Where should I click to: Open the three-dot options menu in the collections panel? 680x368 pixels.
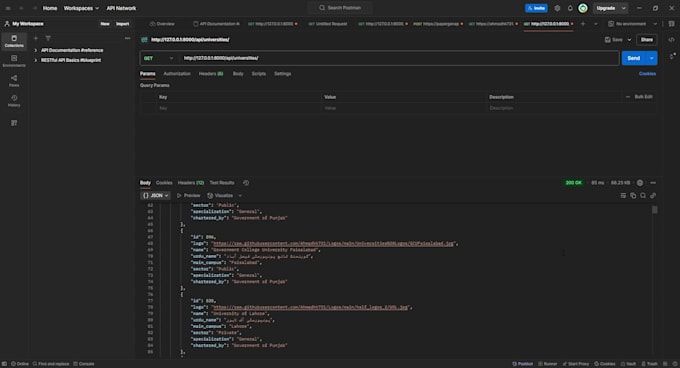[127, 38]
